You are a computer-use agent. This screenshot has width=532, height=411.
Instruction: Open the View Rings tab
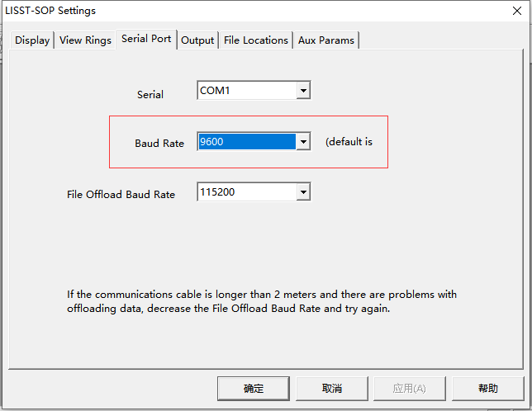click(x=85, y=40)
